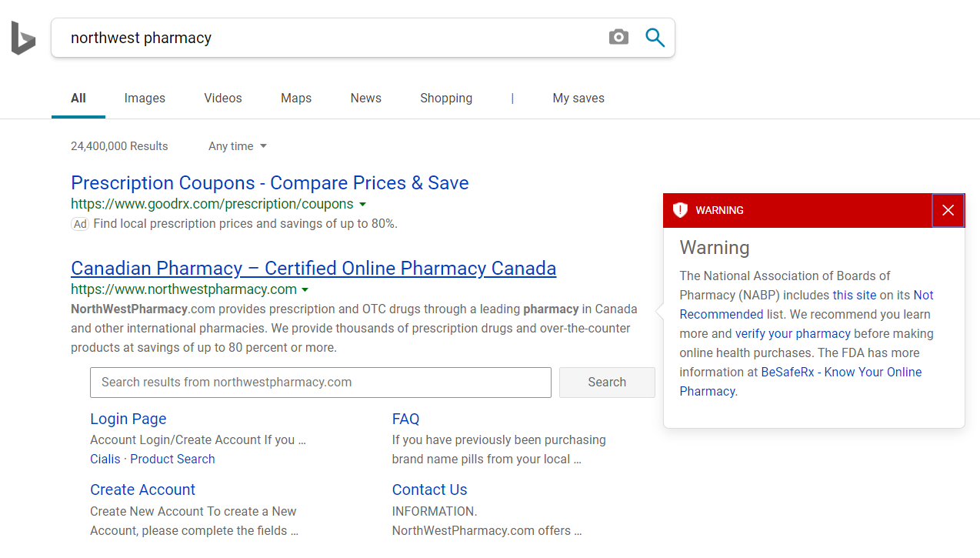Open the Any time filter dropdown
Viewport: 980px width, 558px height.
click(237, 146)
